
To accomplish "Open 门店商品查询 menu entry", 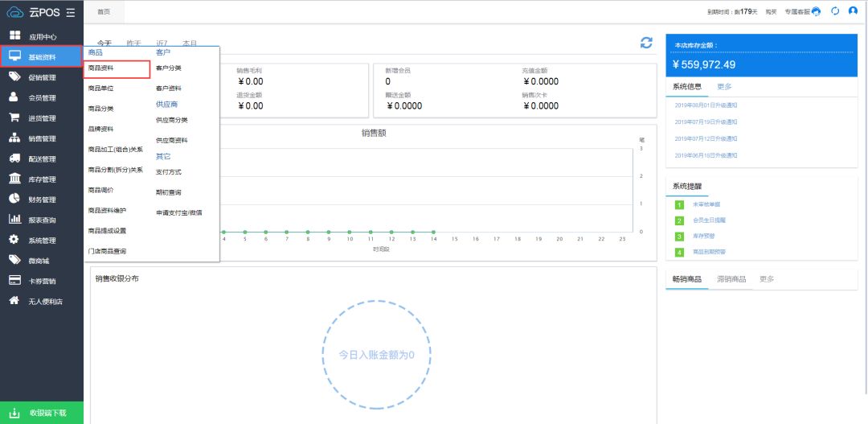I will [108, 251].
